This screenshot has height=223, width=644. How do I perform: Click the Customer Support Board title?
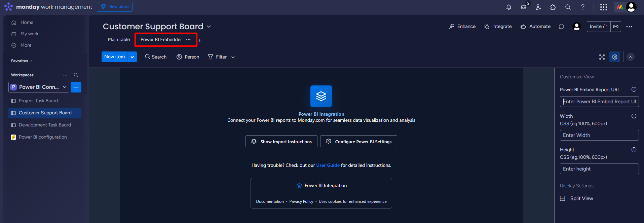[153, 27]
